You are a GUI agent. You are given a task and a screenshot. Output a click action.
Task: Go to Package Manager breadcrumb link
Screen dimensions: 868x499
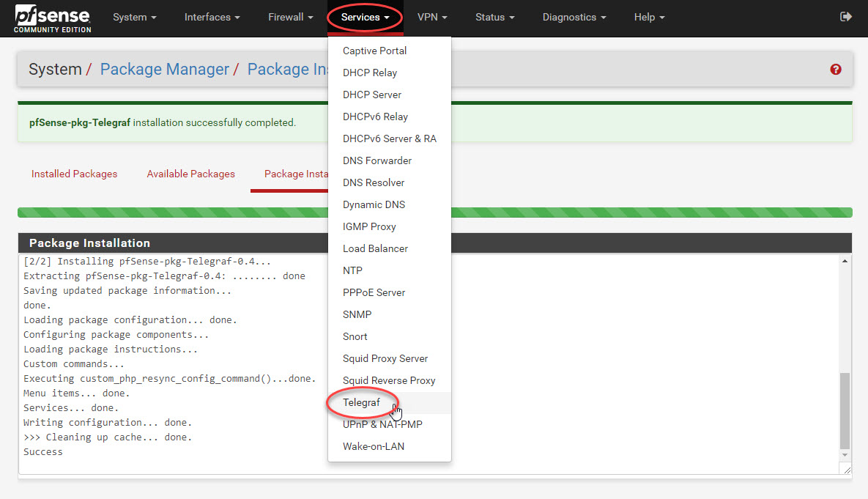point(164,69)
